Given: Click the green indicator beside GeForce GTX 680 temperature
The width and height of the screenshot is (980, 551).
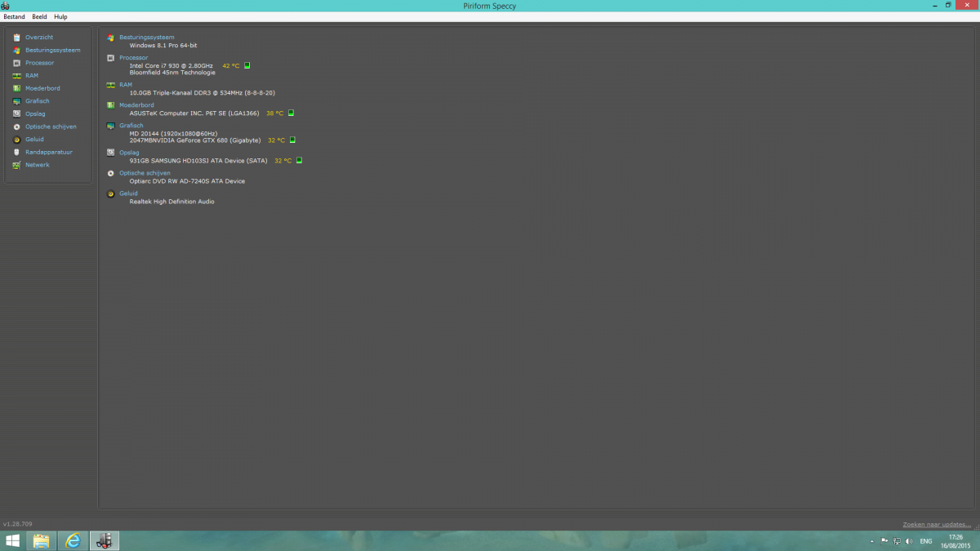Looking at the screenshot, I should [293, 140].
